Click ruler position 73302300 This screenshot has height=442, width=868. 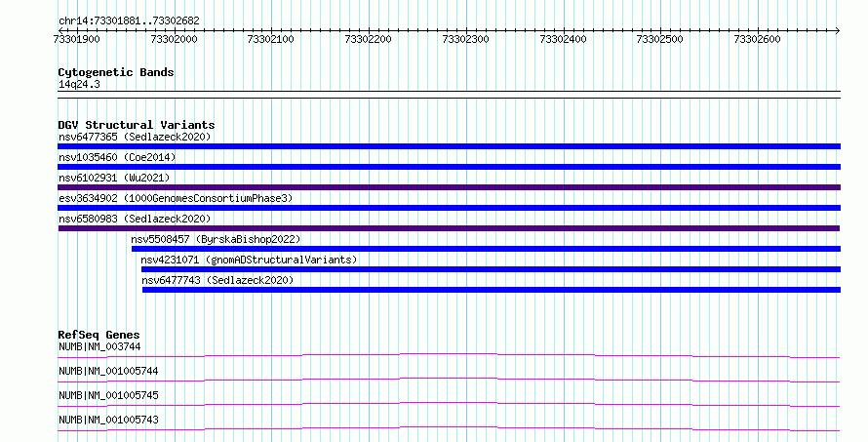465,39
